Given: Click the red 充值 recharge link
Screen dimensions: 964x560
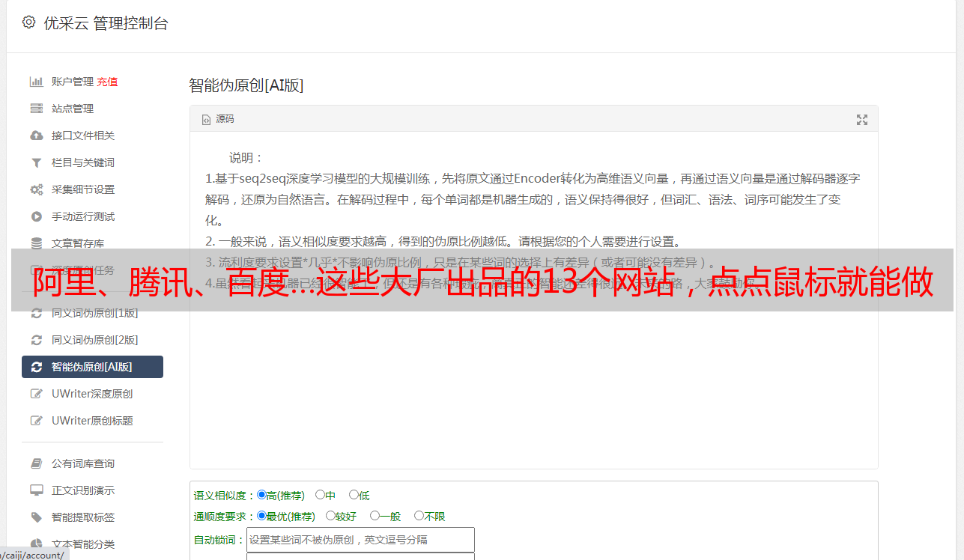Looking at the screenshot, I should (107, 82).
